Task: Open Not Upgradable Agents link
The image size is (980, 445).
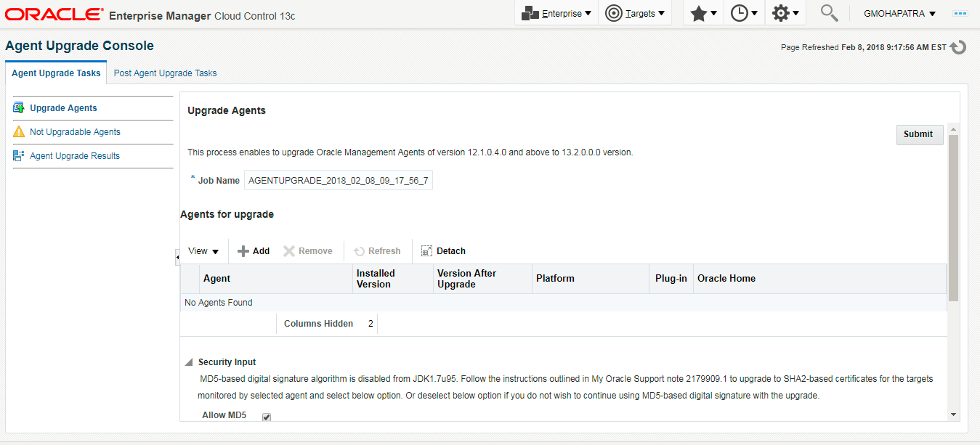Action: tap(75, 132)
